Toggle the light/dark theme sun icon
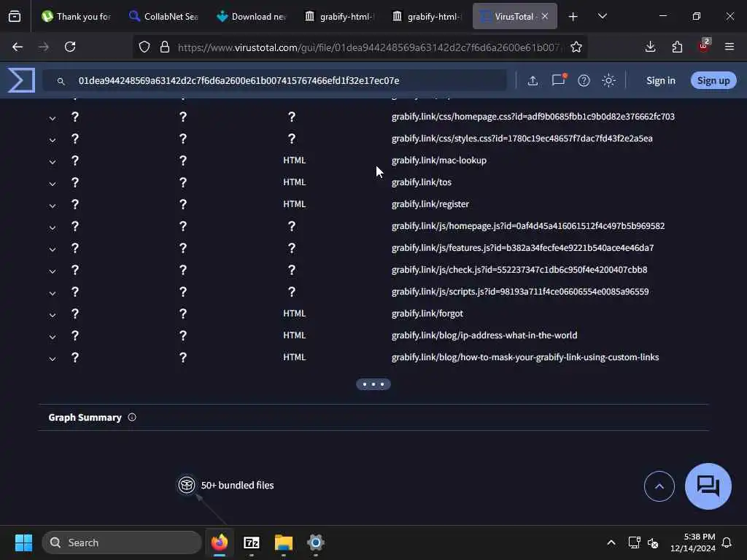This screenshot has width=747, height=560. pos(608,80)
